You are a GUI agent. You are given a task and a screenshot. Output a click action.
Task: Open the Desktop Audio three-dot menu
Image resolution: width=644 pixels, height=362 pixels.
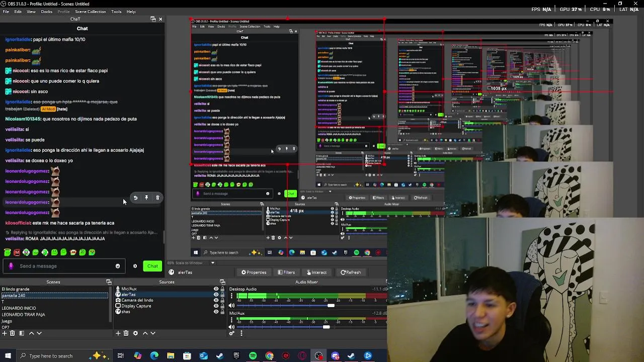(231, 296)
